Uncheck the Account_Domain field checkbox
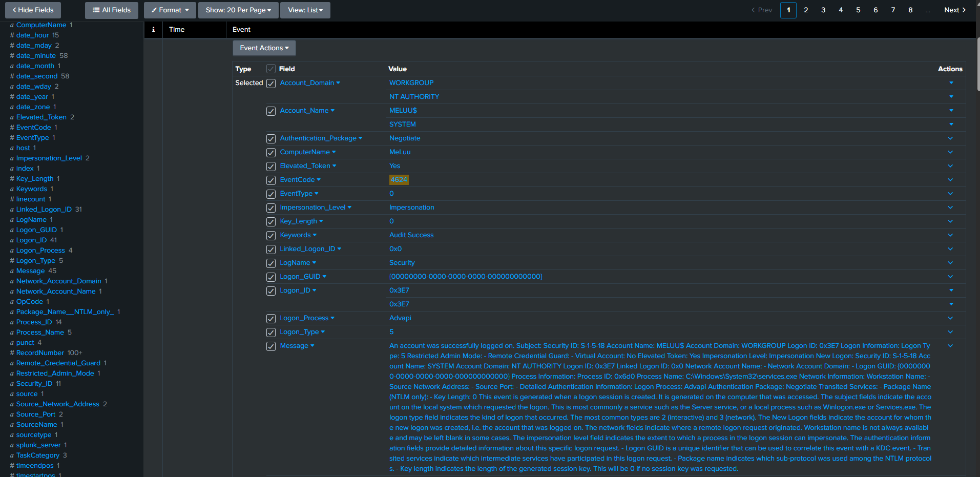 (271, 84)
